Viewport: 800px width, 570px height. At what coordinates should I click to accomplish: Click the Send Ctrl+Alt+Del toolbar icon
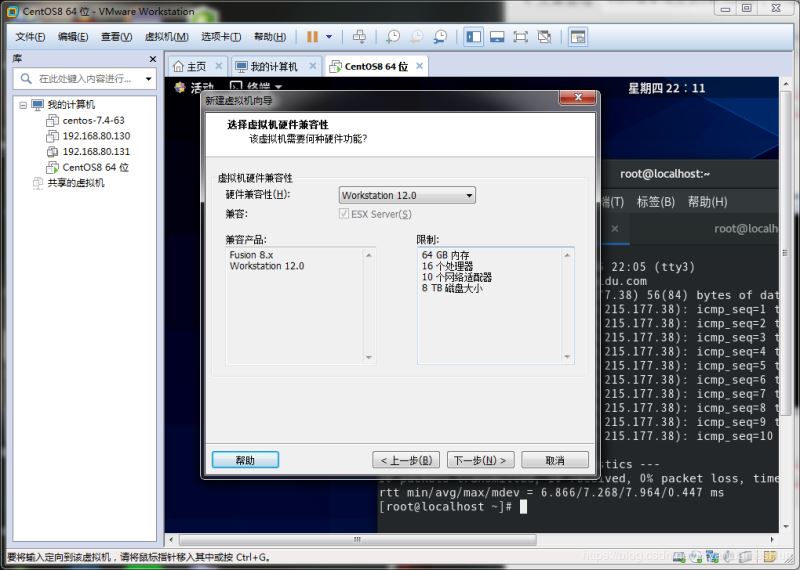tap(360, 37)
